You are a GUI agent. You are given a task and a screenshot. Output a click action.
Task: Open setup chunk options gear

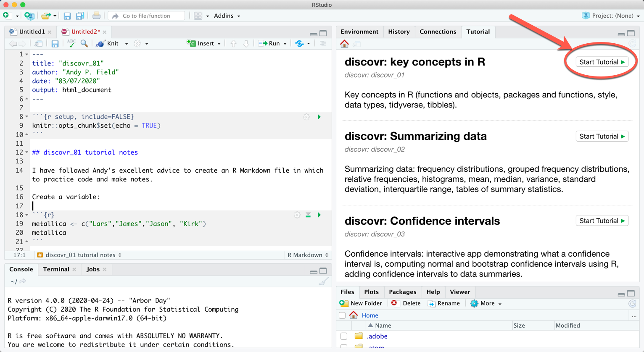[306, 117]
